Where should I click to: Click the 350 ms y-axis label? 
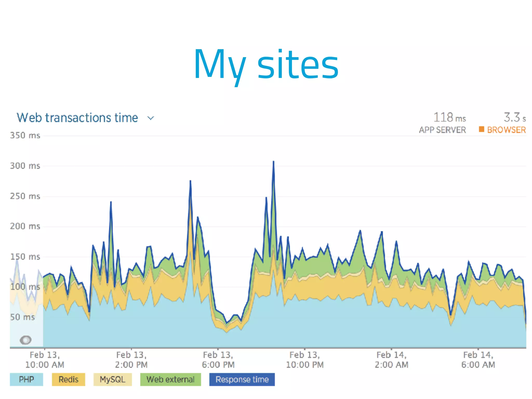[x=25, y=135]
